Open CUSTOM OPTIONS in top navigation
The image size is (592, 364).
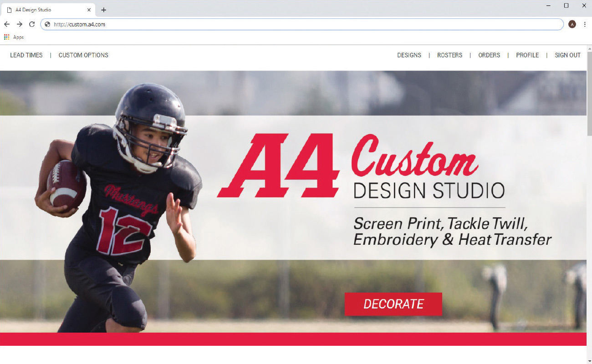pyautogui.click(x=83, y=55)
